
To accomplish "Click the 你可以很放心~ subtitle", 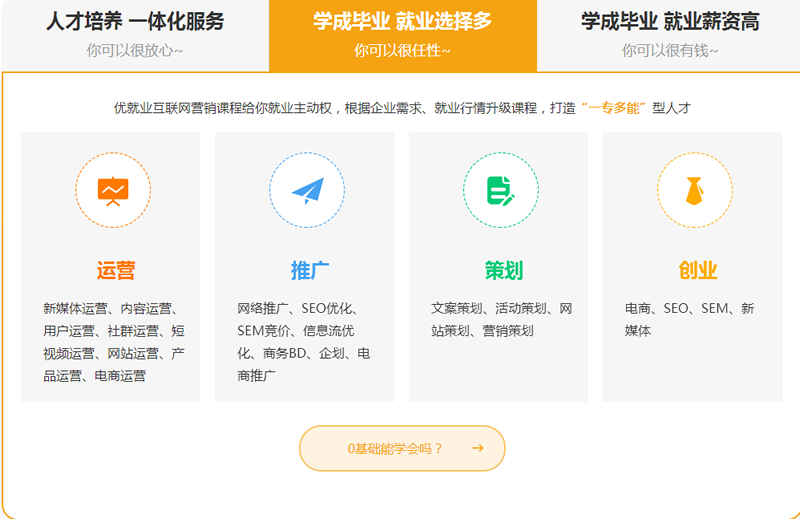I will coord(134,51).
